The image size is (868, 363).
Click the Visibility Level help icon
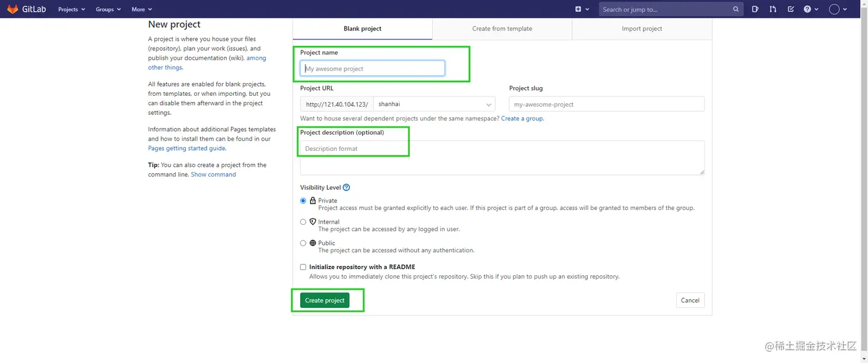(x=346, y=188)
